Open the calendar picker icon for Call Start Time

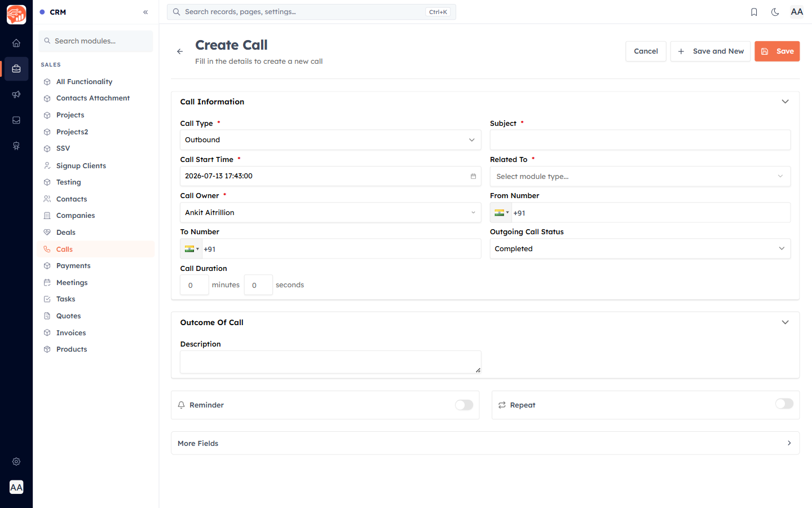(x=473, y=176)
